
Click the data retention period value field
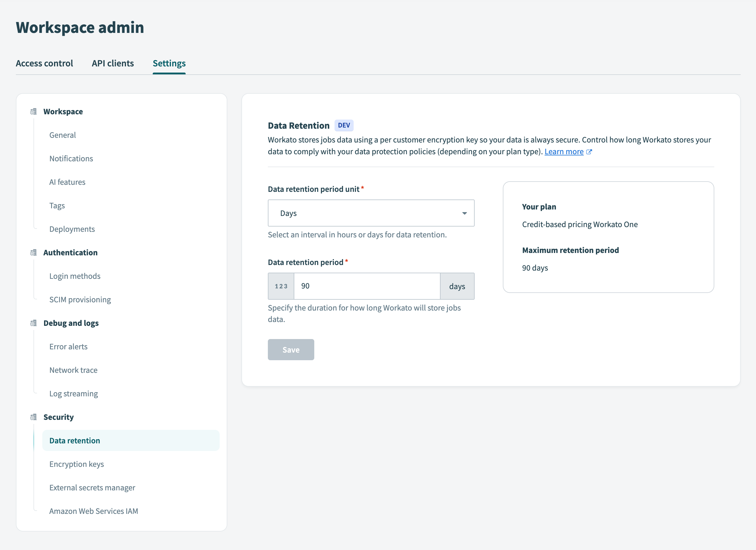pos(367,286)
